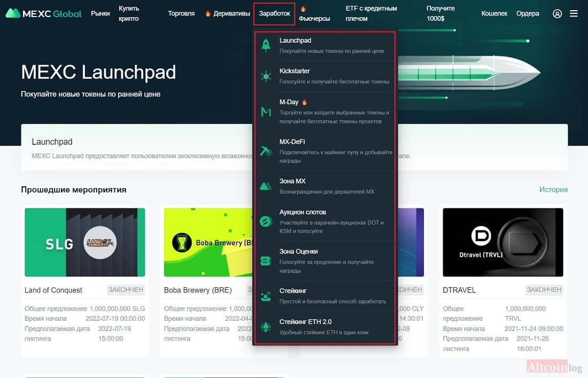The height and width of the screenshot is (378, 588).
Task: Select Зона Оценки entry in dropdown
Action: point(325,260)
